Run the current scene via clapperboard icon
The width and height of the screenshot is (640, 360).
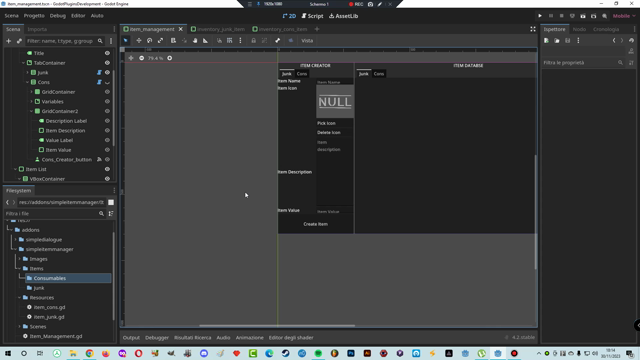pyautogui.click(x=583, y=16)
